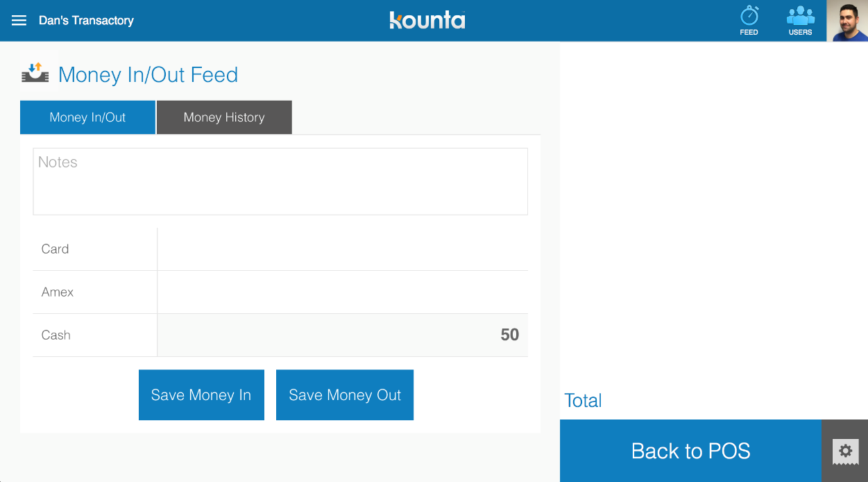The height and width of the screenshot is (482, 868).
Task: Click the user profile photo
Action: [847, 21]
